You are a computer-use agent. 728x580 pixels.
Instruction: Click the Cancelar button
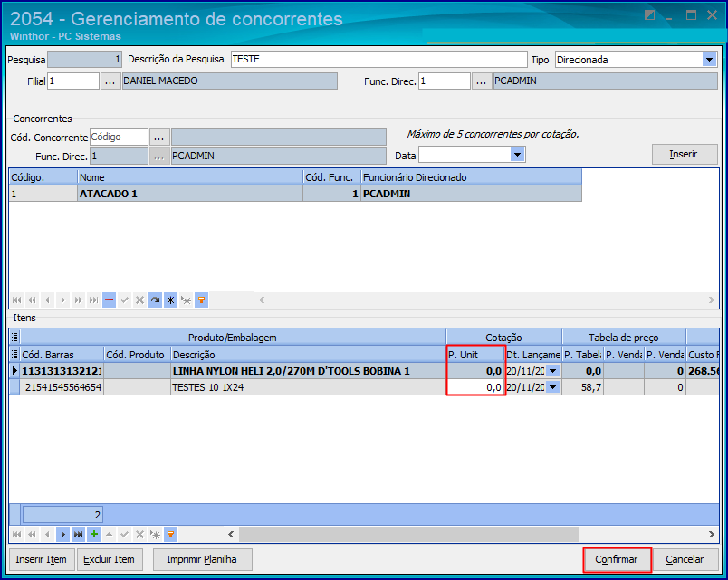(685, 559)
